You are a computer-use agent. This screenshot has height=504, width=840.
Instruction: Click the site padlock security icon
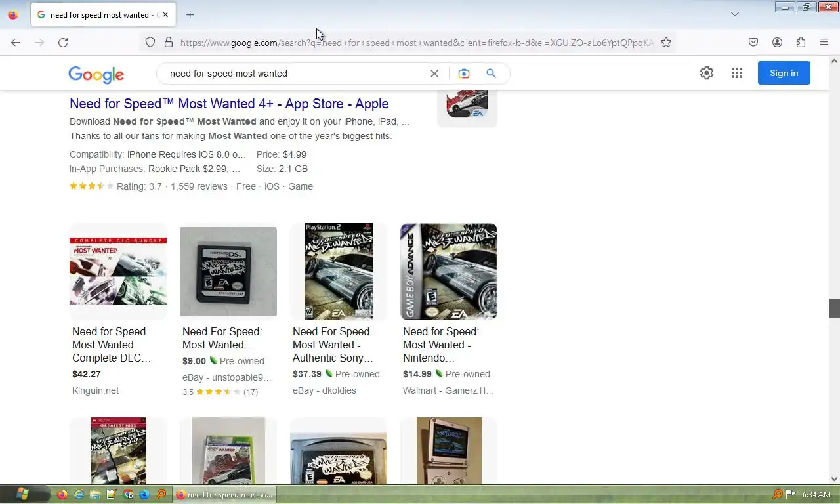[169, 42]
